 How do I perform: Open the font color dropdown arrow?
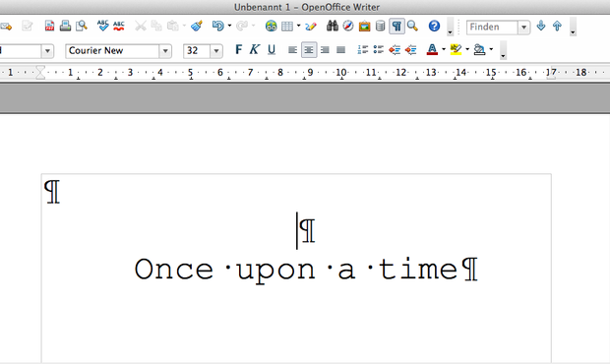444,49
